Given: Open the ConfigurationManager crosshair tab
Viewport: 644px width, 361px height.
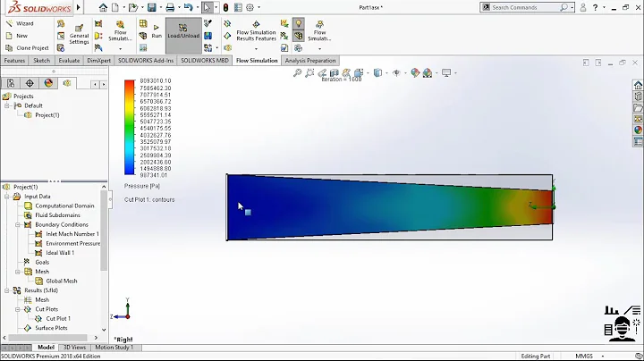Looking at the screenshot, I should tap(30, 83).
